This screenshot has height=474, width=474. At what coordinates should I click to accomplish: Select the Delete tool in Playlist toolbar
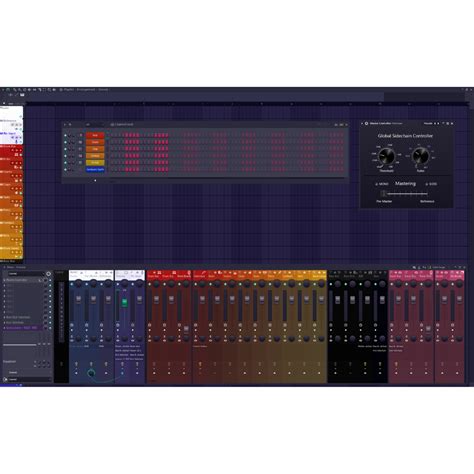coord(24,90)
